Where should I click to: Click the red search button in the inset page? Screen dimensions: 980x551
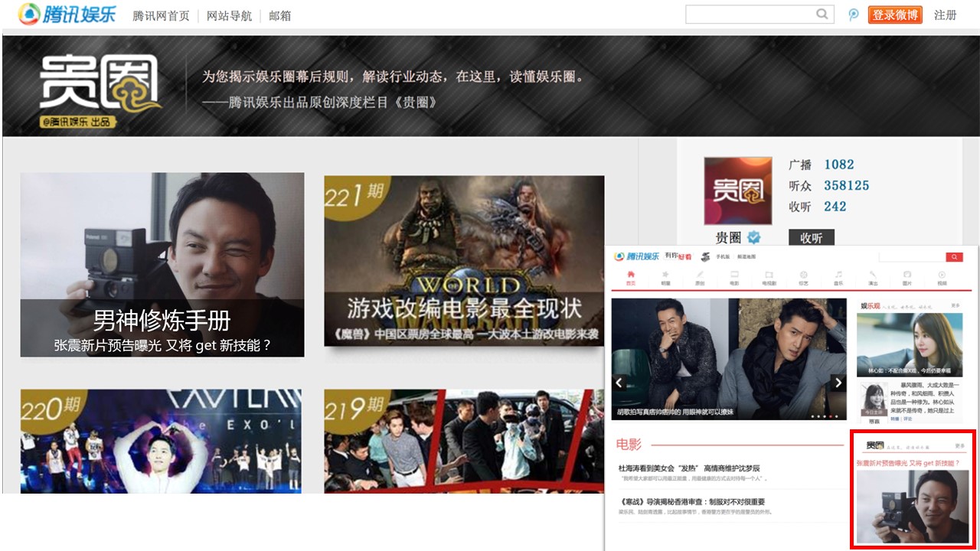tap(954, 257)
